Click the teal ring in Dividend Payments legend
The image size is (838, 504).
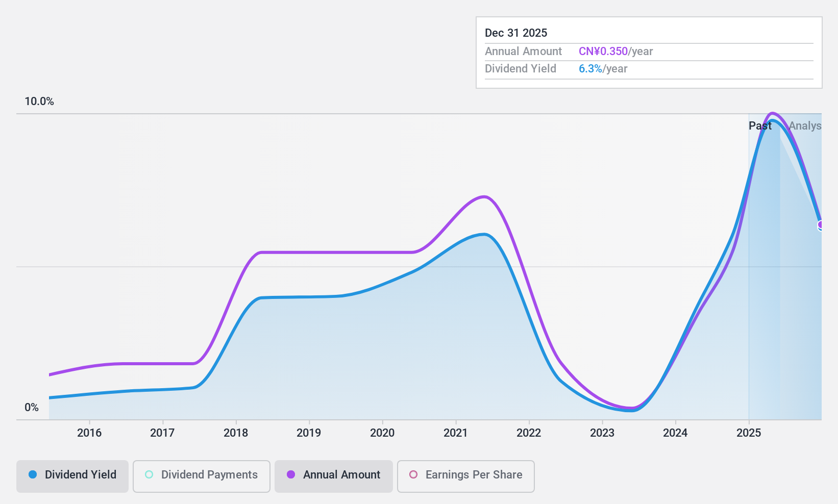pos(149,475)
